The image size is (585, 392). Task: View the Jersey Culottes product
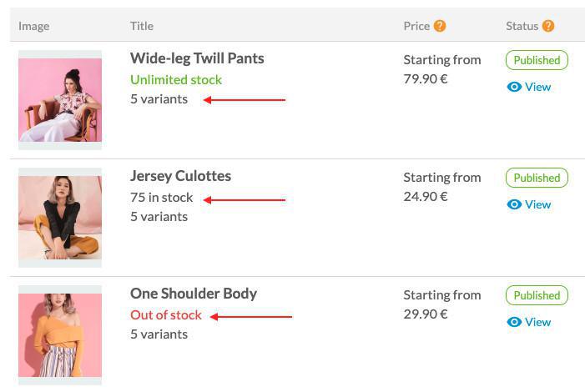537,204
